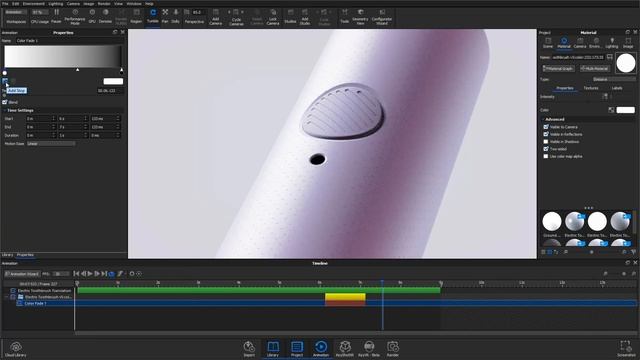
Task: Take a Screenshot with the bottom-right icon
Action: tap(626, 348)
